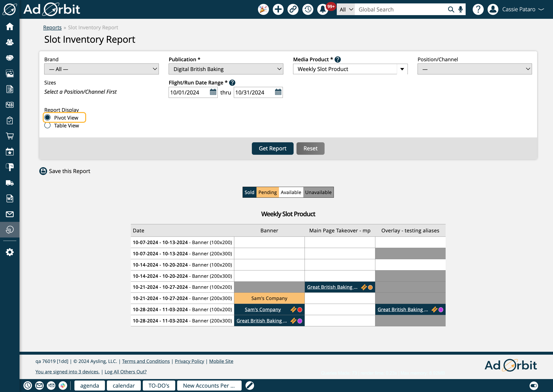Click the Unavailable legend swatch
This screenshot has height=392, width=553.
pos(318,192)
